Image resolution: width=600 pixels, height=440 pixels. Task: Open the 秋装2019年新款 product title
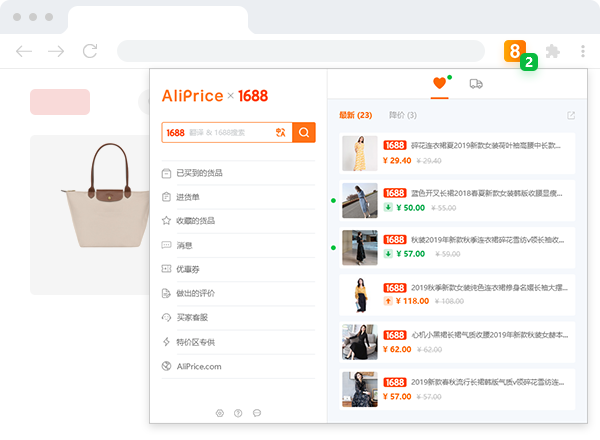488,240
